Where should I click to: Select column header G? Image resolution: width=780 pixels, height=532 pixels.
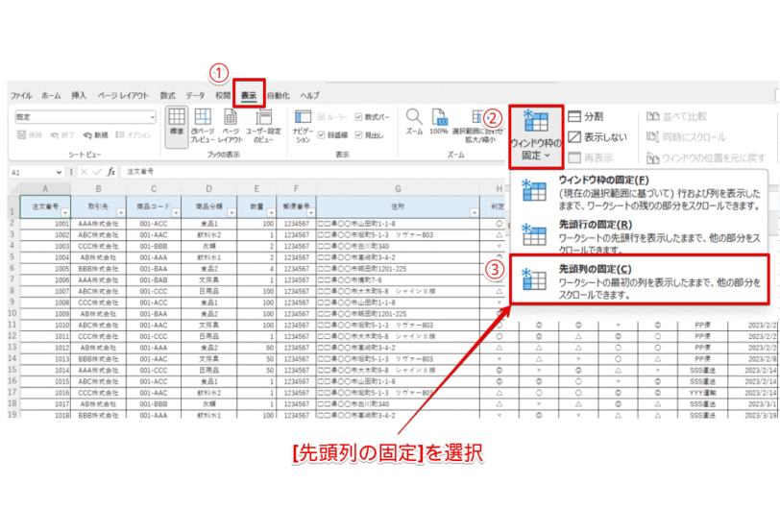click(x=398, y=189)
